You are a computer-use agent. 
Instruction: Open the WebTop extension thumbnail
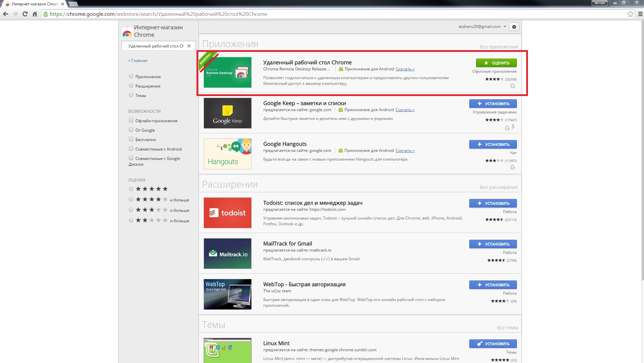(227, 294)
